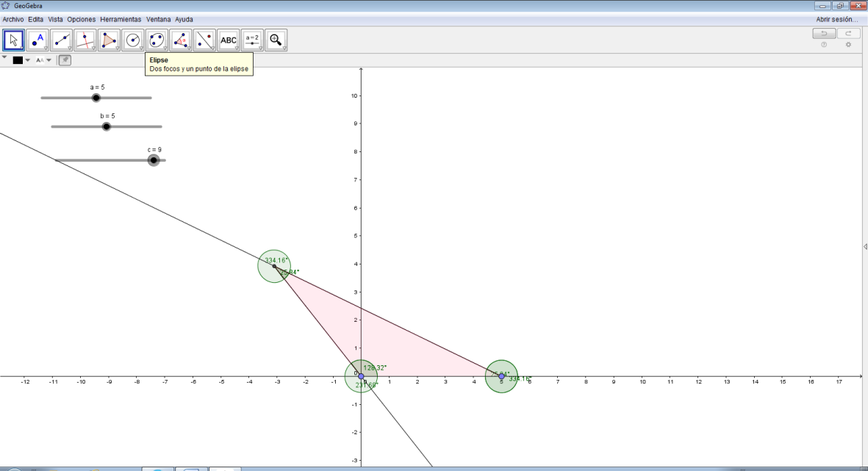868x471 pixels.
Task: Expand the sidebar arrow on right edge
Action: (x=864, y=246)
